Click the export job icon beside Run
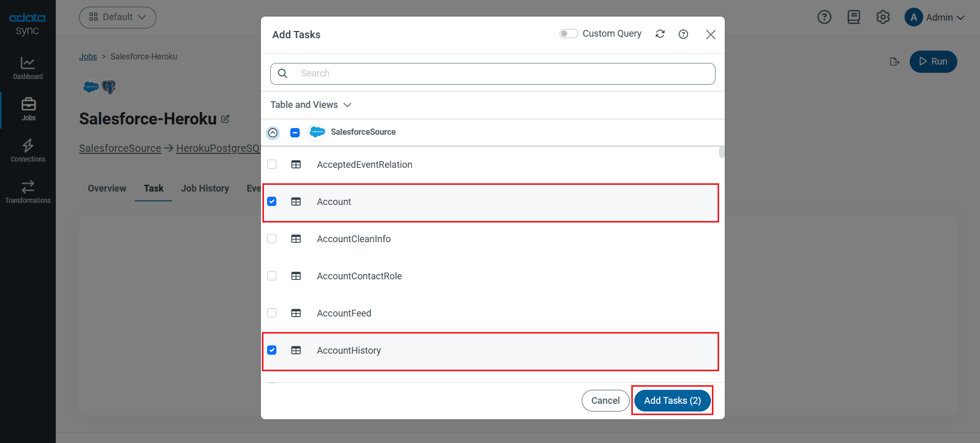The height and width of the screenshot is (443, 980). (x=895, y=61)
